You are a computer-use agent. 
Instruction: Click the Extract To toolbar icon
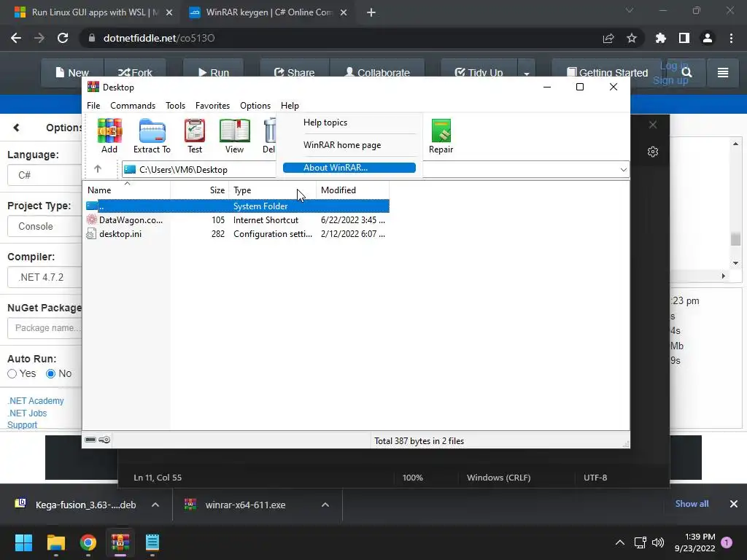click(152, 136)
